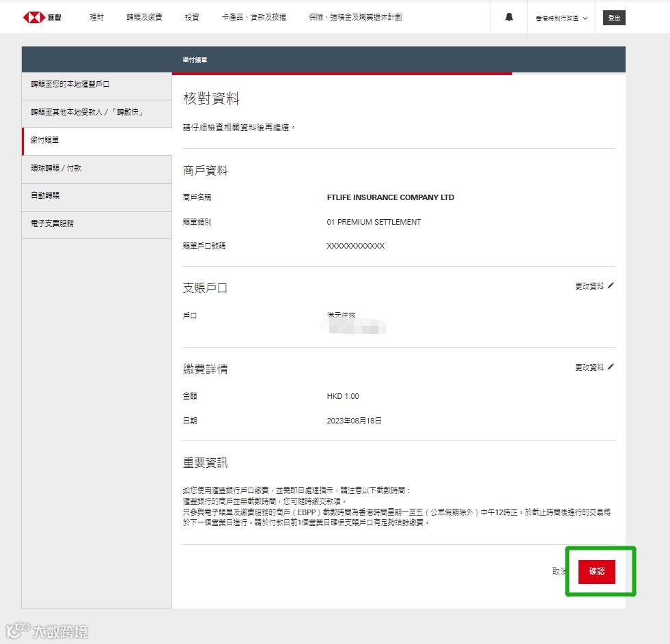
Task: Click the 取消 cancel link
Action: (x=559, y=572)
